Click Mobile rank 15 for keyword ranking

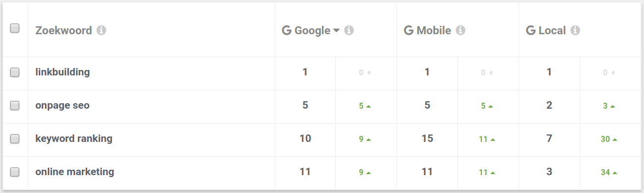427,138
